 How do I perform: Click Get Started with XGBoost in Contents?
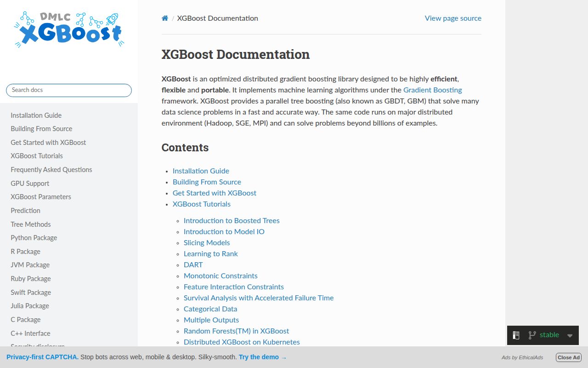coord(215,193)
